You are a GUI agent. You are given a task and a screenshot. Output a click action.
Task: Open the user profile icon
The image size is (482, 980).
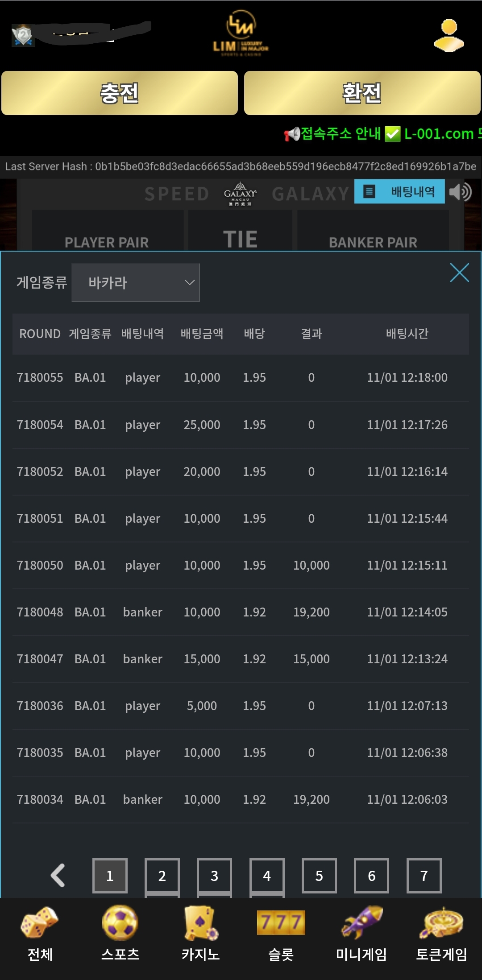pos(449,36)
